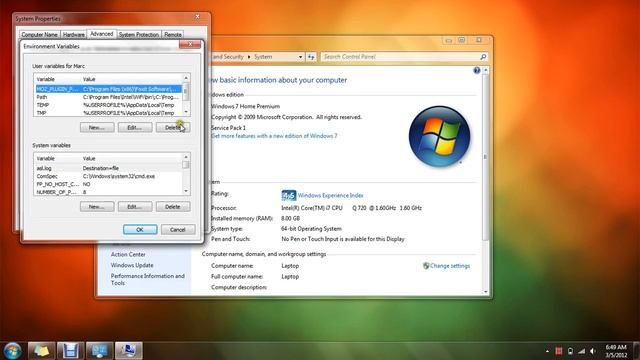Click the red flag tray icon
640x360 pixels.
coord(559,351)
